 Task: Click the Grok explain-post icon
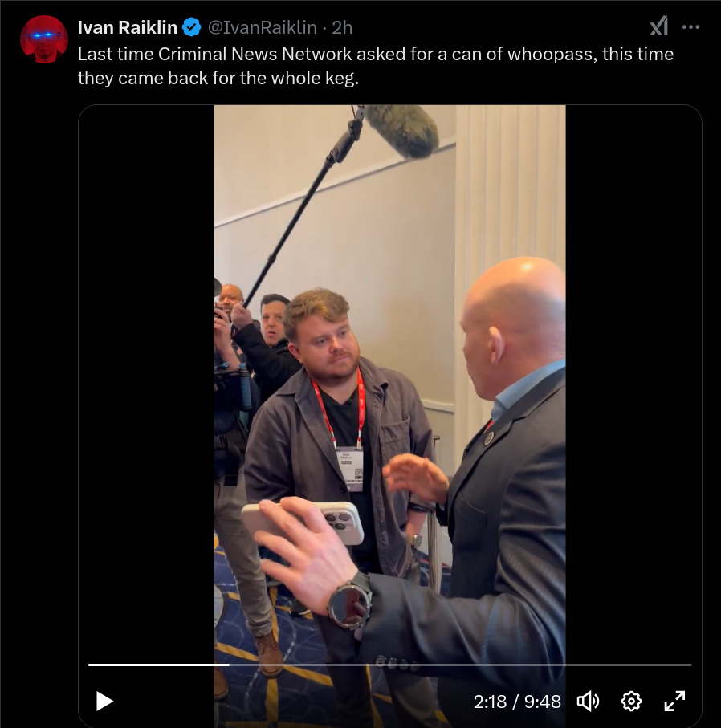pyautogui.click(x=659, y=26)
